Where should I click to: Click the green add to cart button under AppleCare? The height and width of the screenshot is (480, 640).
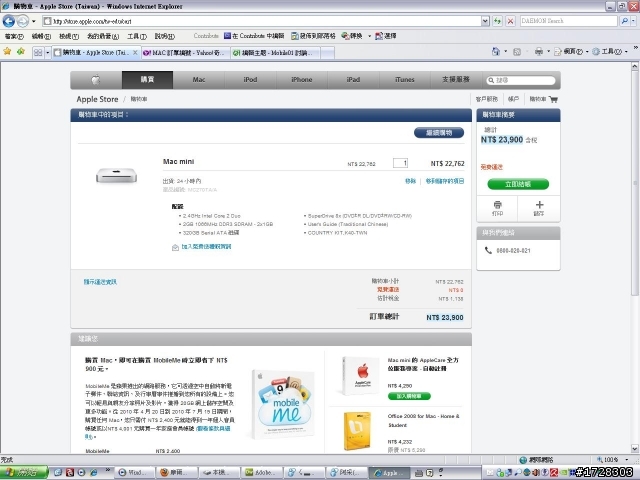[x=409, y=396]
